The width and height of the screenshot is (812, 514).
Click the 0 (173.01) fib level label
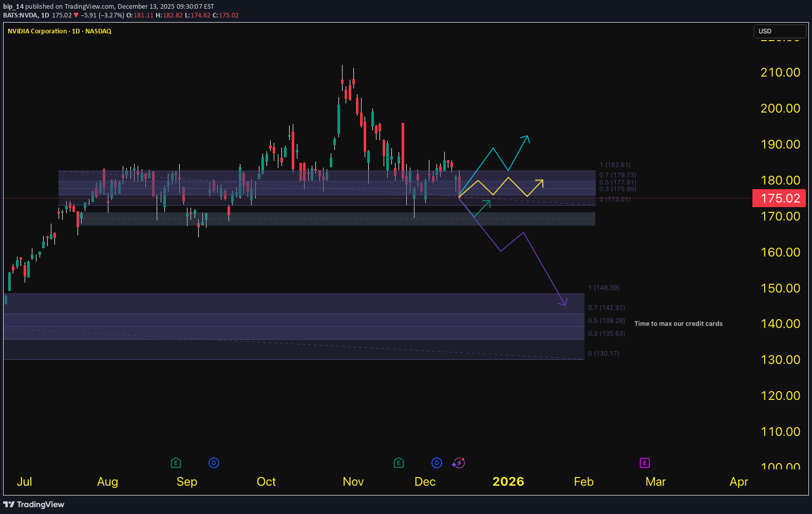[x=615, y=199]
